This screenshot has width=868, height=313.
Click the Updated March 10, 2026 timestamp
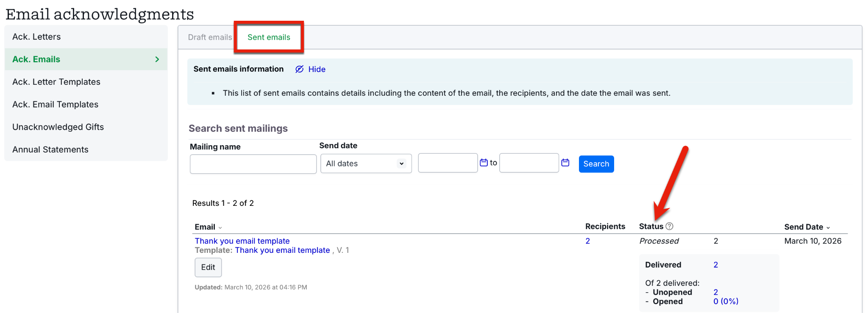[x=251, y=287]
